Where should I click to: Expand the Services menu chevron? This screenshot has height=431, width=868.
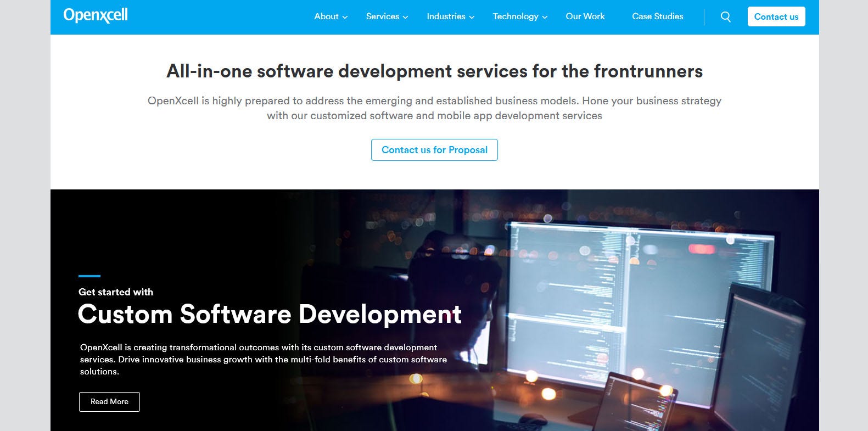coord(405,17)
